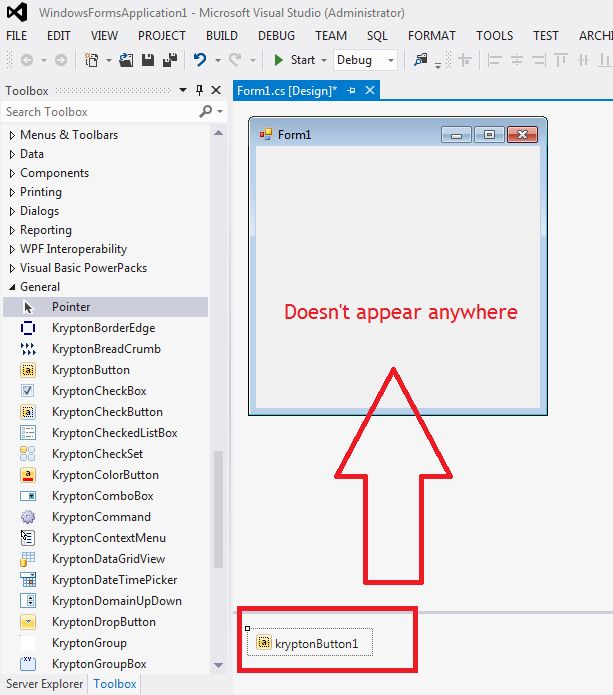Open the Toolbox window position dropdown
The image size is (613, 695).
(183, 90)
